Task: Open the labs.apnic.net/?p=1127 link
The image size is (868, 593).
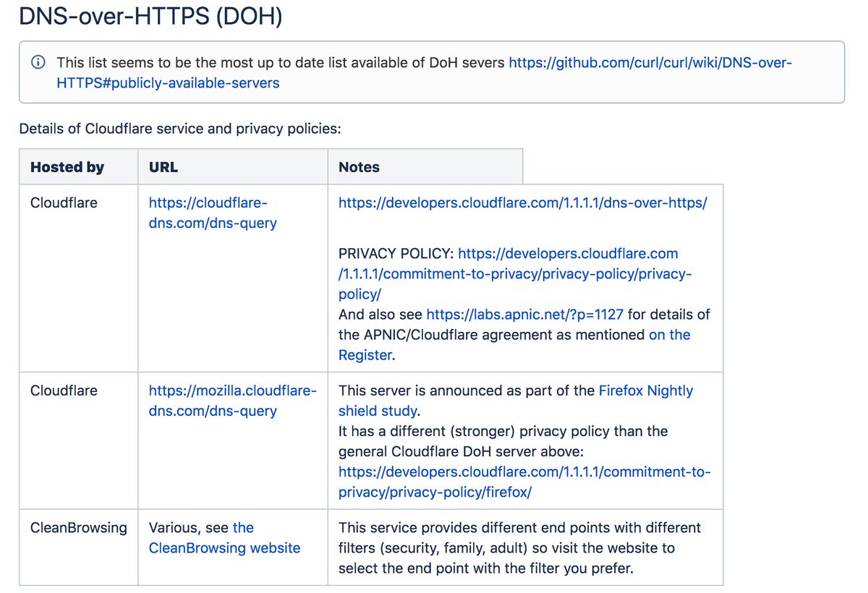Action: tap(524, 314)
